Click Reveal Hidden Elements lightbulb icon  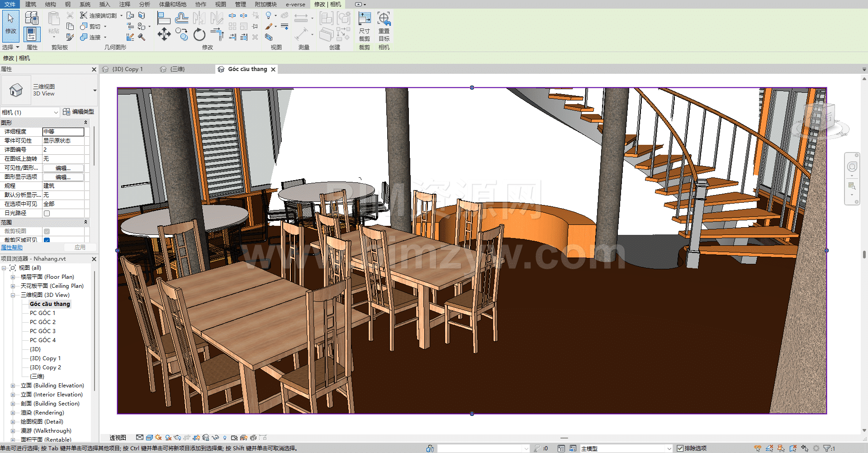(225, 438)
